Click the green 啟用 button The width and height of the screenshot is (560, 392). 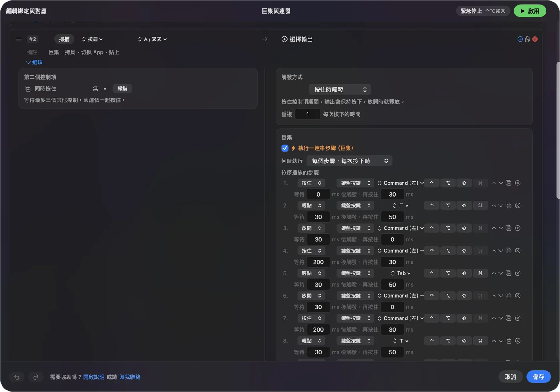pos(530,11)
